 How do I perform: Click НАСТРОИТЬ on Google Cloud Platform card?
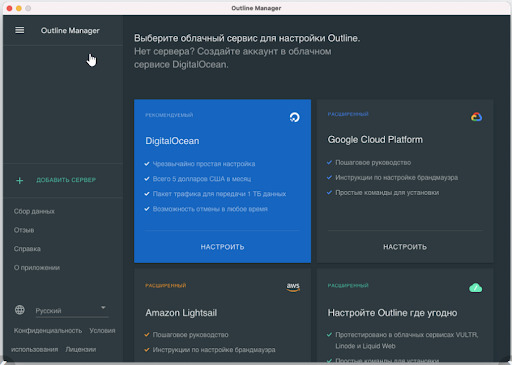[x=405, y=247]
